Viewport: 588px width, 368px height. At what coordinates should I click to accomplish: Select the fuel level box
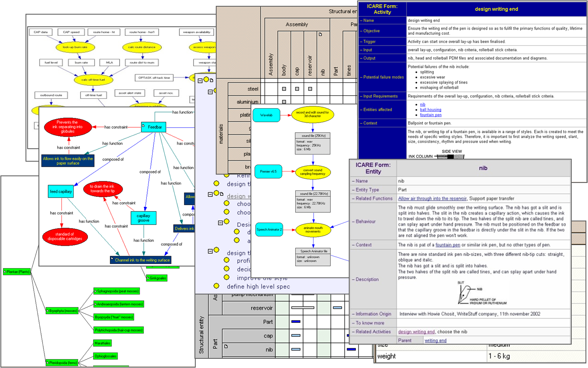51,62
